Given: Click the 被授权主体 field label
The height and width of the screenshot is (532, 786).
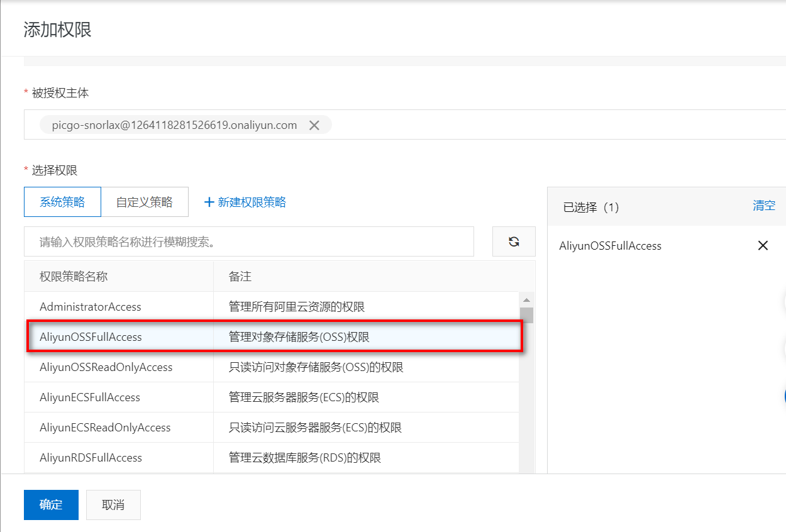Looking at the screenshot, I should pyautogui.click(x=60, y=92).
